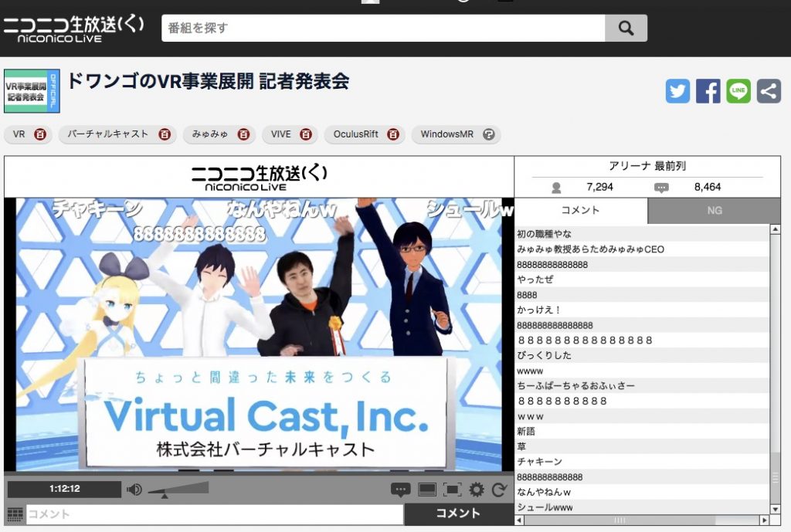Click the video player area
The height and width of the screenshot is (532, 791).
point(259,334)
